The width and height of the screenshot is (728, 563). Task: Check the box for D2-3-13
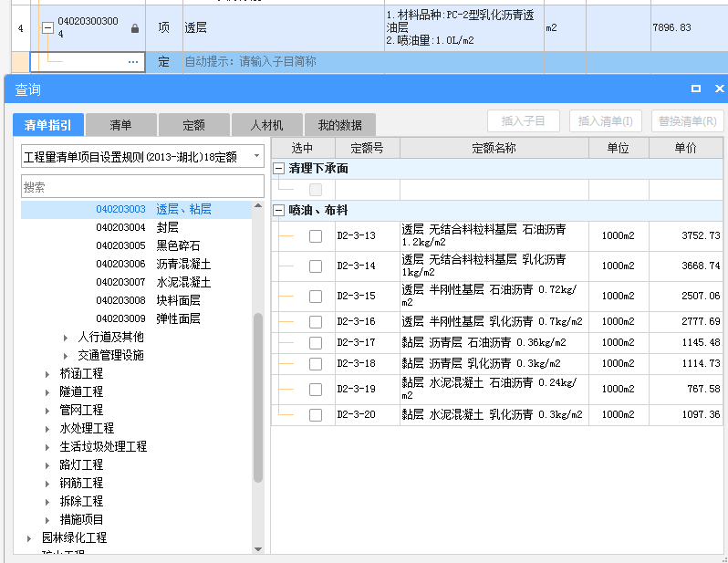coord(316,236)
